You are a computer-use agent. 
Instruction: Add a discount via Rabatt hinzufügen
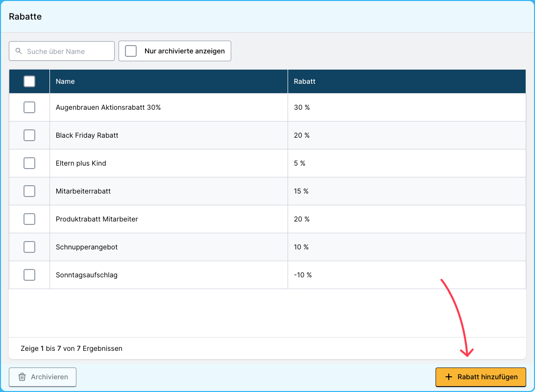click(481, 377)
